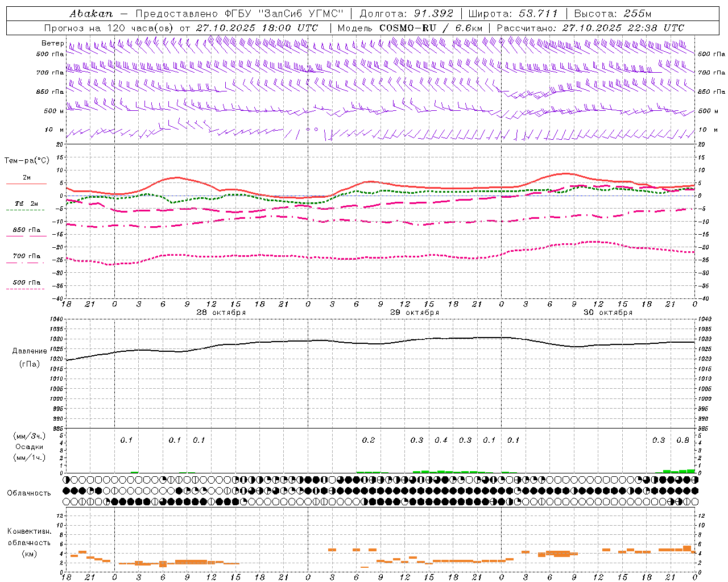Select the 'Предоставлено ФГБУ "ЗапСиб УГМС"' header text
The height and width of the screenshot is (582, 728).
tap(239, 14)
